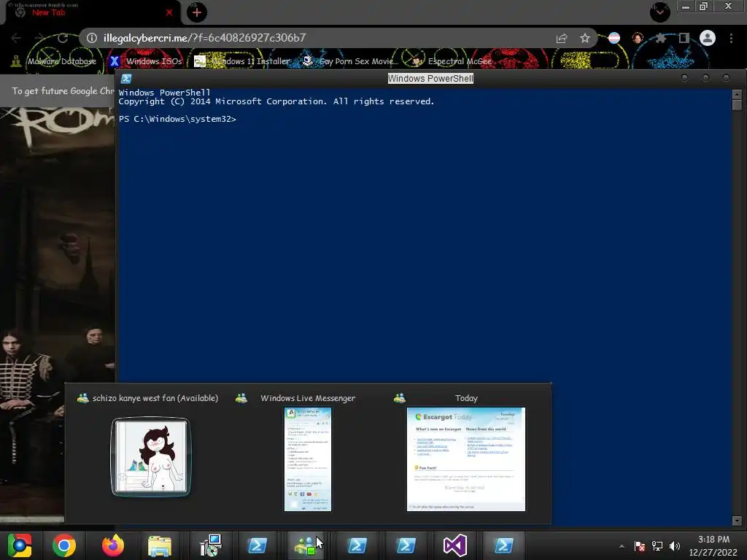Click the PowerShell scrollbar down arrow
Image resolution: width=747 pixels, height=560 pixels.
point(737,521)
